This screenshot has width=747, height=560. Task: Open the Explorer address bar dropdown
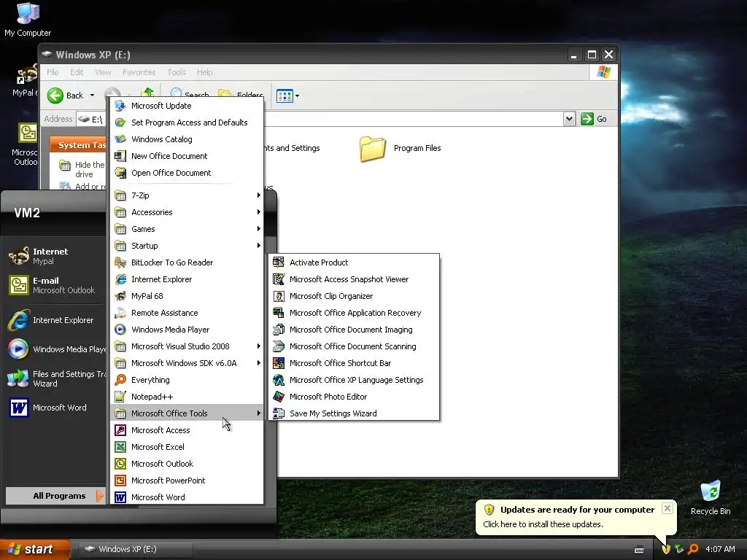pos(569,119)
